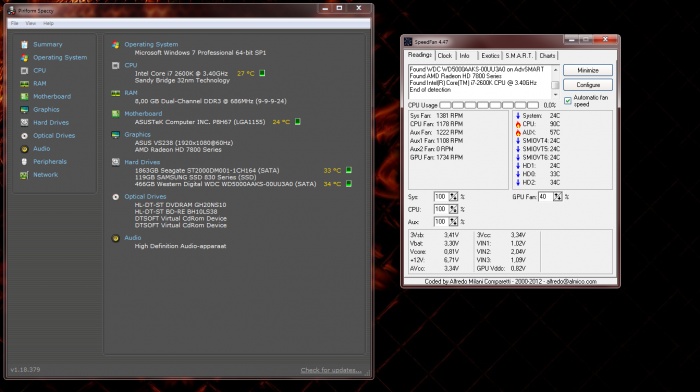Select 119GB SAMSUNG SSD 830 Series row
Image resolution: width=700 pixels, height=392 pixels.
(196, 177)
